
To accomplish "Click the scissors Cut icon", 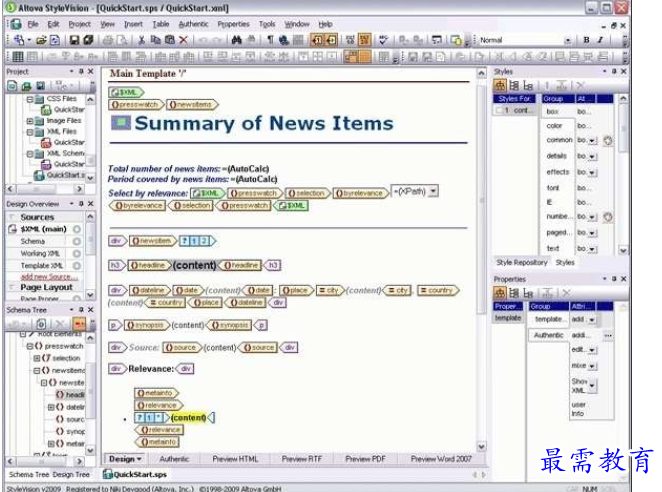I will 141,40.
